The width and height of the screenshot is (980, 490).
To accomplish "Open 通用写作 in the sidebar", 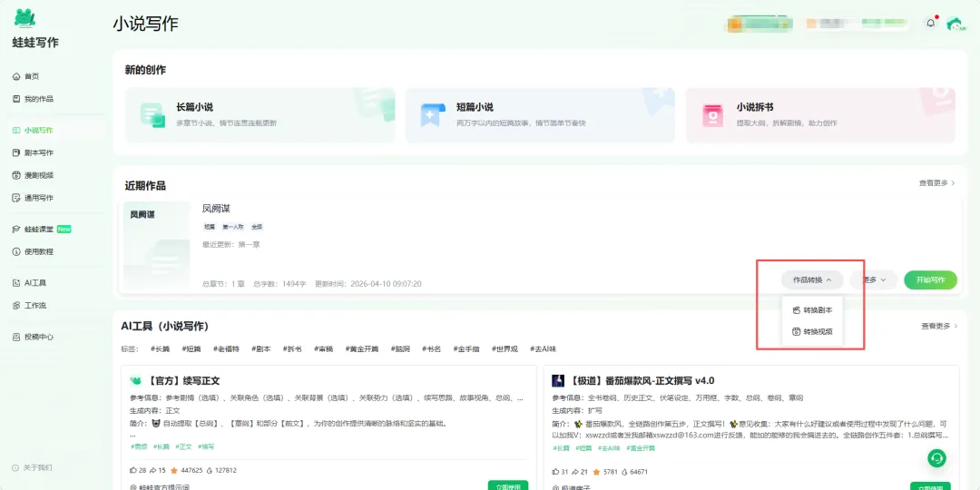I will click(x=33, y=198).
